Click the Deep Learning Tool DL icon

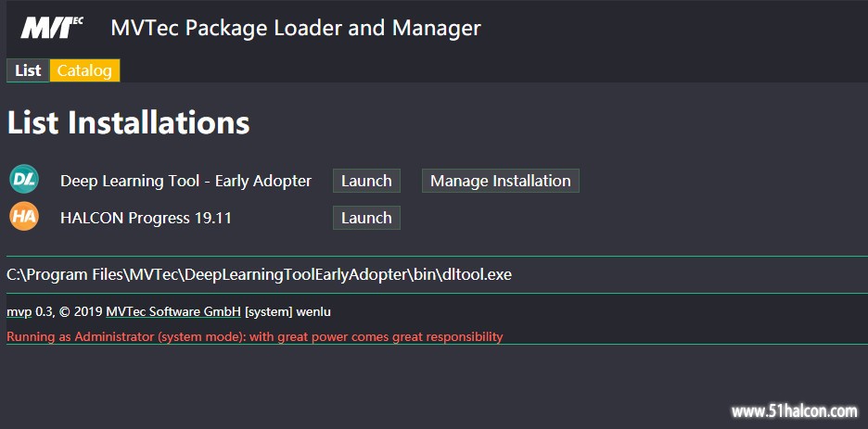(x=24, y=179)
